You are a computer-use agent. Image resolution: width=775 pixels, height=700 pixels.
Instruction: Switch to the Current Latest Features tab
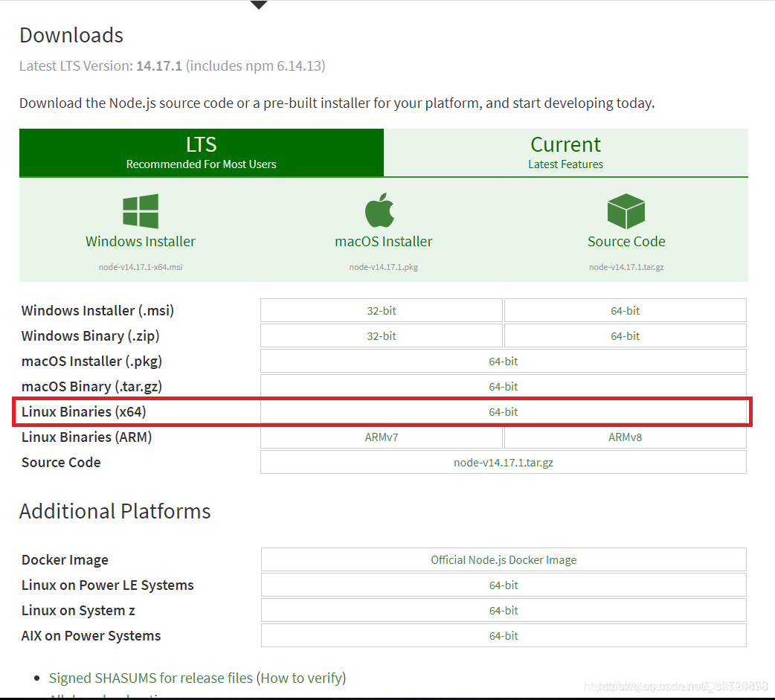point(565,152)
